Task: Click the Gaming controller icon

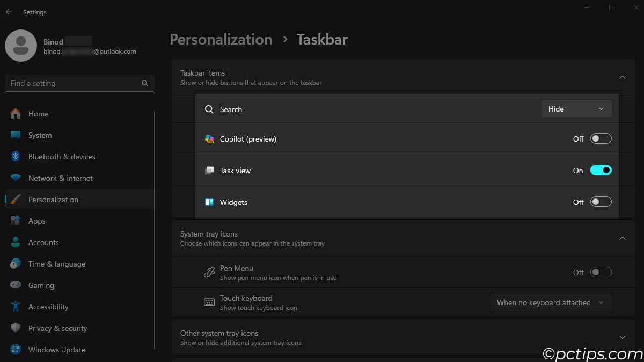Action: [16, 285]
